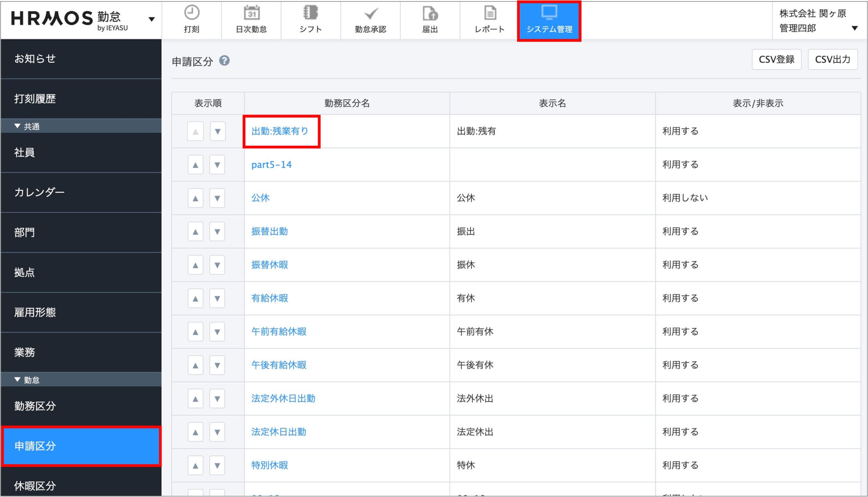Move 有給休暇 row up
The width and height of the screenshot is (868, 497).
coord(195,299)
